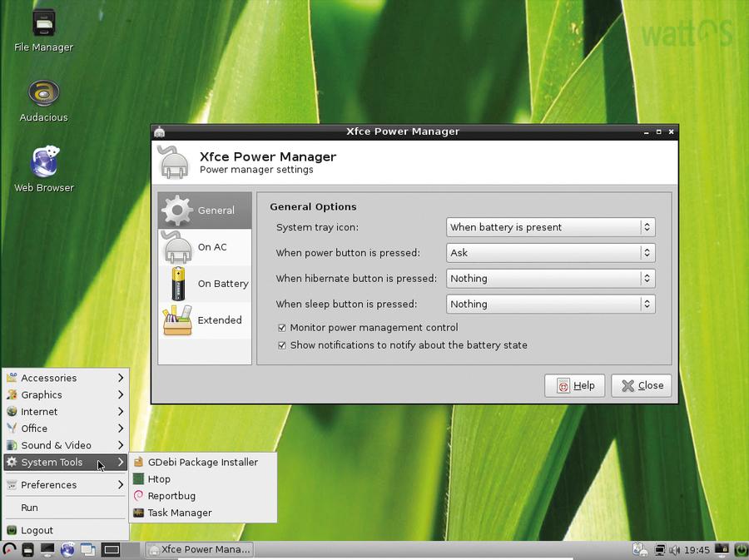Click the start menu button on the taskbar
This screenshot has height=560, width=749.
(x=9, y=549)
